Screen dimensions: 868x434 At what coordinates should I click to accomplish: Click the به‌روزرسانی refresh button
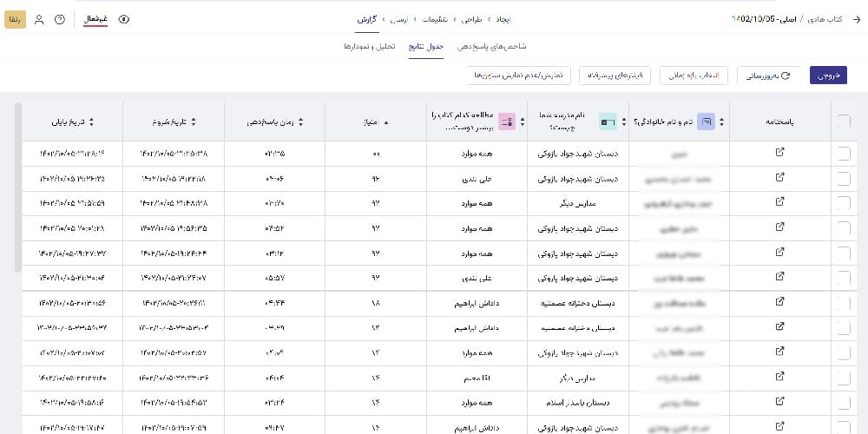pyautogui.click(x=768, y=76)
